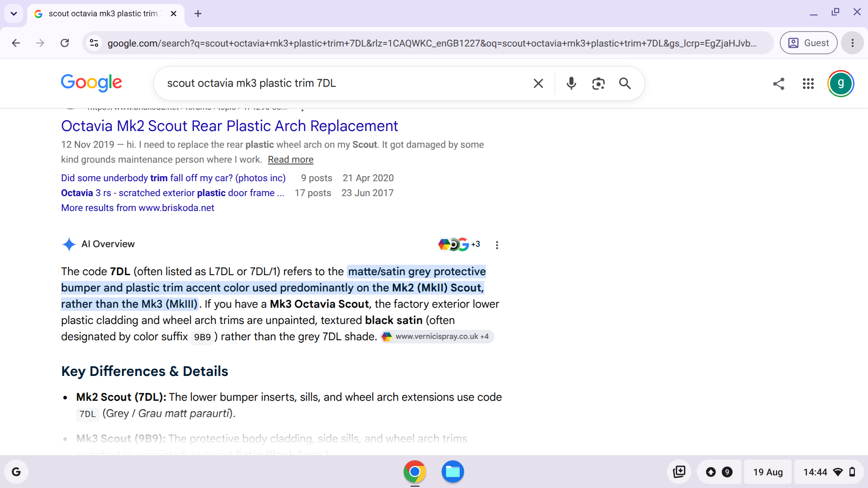
Task: Close the scout octavia mk3 browser tab
Action: coord(174,14)
